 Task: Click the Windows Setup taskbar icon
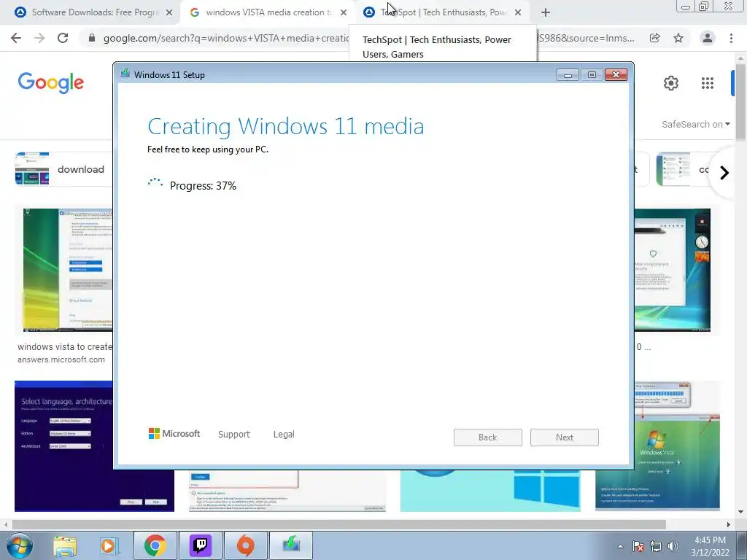[x=291, y=545]
